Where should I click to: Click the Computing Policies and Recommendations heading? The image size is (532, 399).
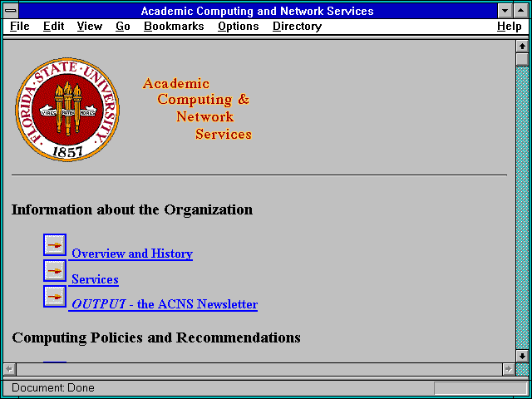[156, 337]
